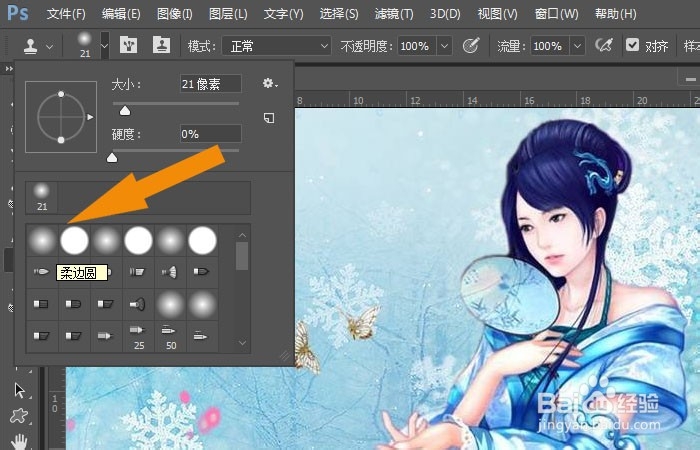Image resolution: width=700 pixels, height=450 pixels.
Task: Open the 滤镜(T) menu
Action: click(394, 14)
